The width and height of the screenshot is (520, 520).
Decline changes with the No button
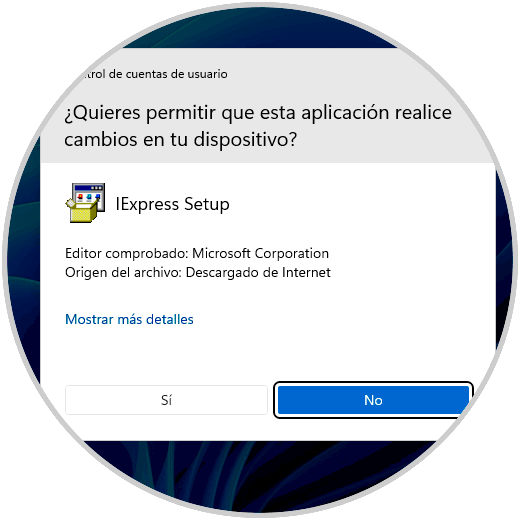tap(373, 400)
